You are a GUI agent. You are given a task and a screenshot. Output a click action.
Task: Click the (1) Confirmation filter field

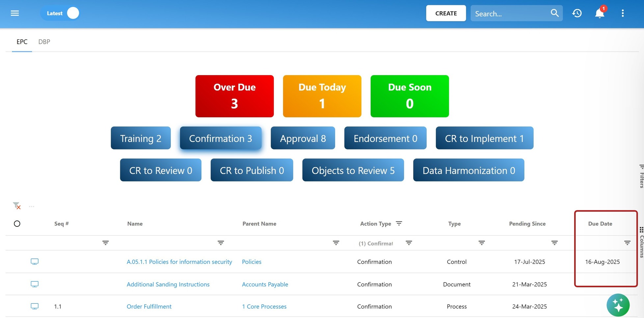376,243
